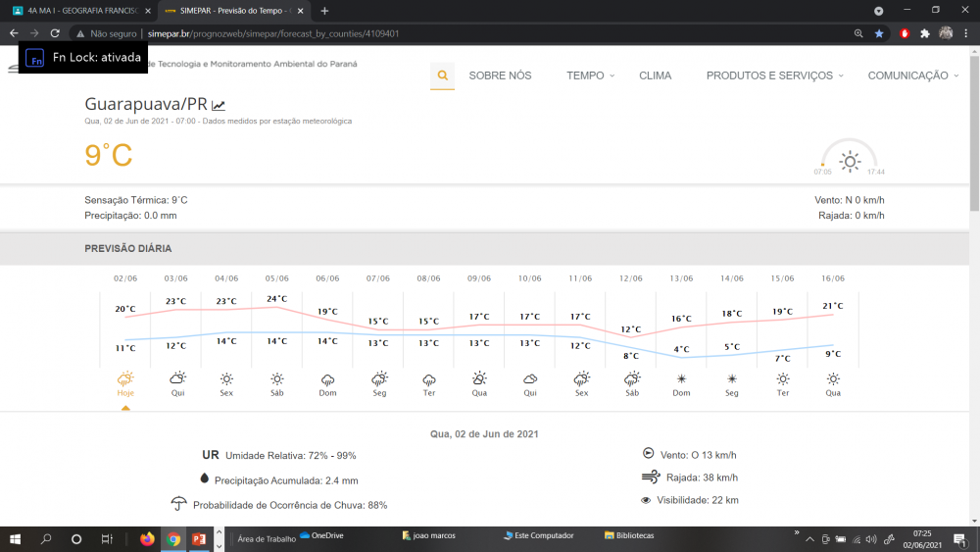Select the Friday 04/06 forecast day

[x=226, y=379]
